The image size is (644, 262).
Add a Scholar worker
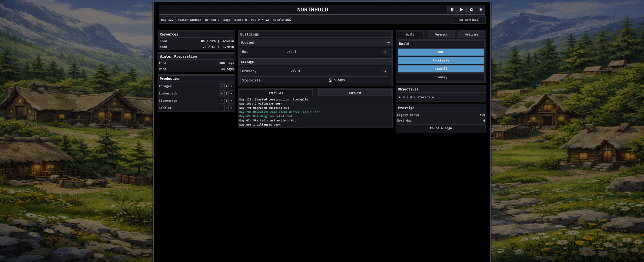point(231,108)
